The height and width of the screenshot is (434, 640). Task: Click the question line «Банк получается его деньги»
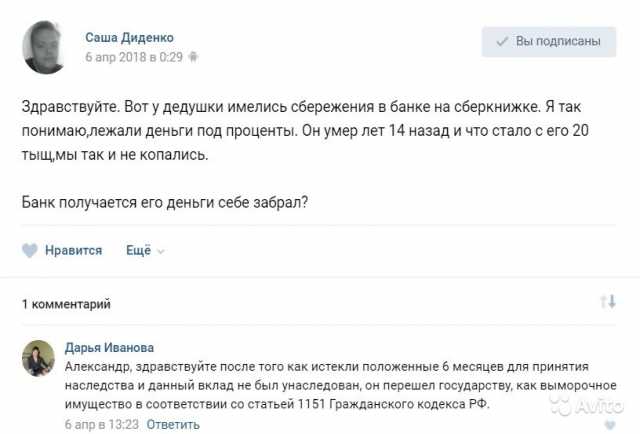[164, 201]
